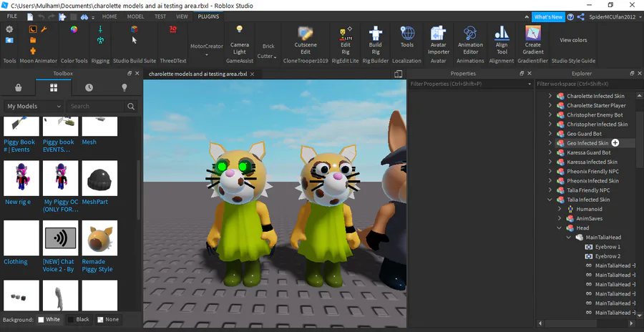Screen dimensions: 644x332
Task: Open the FILE menu
Action: click(x=12, y=16)
